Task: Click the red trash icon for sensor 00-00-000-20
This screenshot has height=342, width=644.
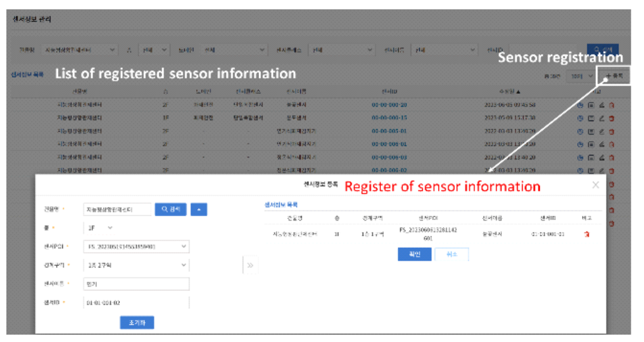Action: pyautogui.click(x=612, y=105)
